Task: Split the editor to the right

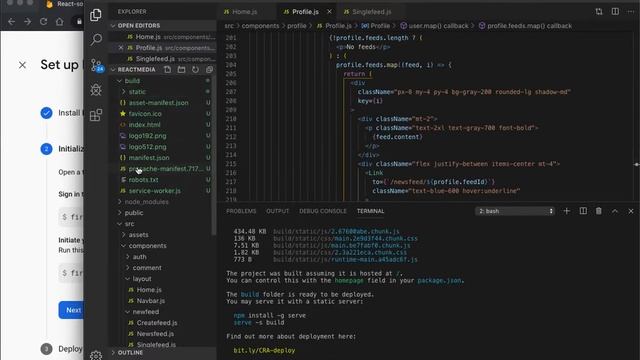Action: 615,11
